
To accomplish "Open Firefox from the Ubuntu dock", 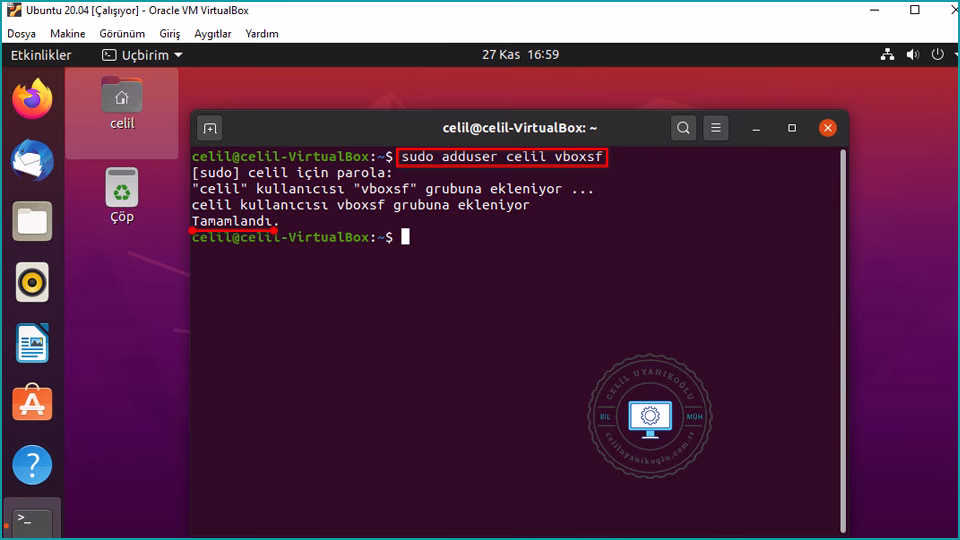I will click(x=32, y=99).
